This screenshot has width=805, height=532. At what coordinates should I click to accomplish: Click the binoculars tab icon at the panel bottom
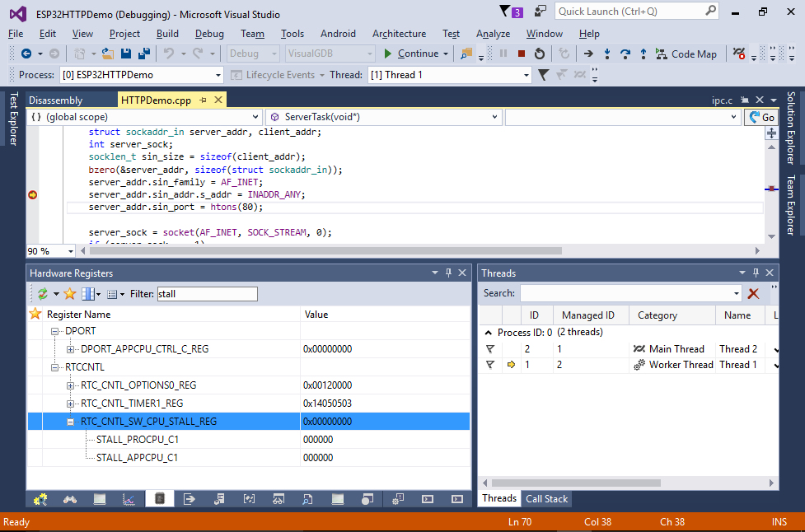click(70, 499)
